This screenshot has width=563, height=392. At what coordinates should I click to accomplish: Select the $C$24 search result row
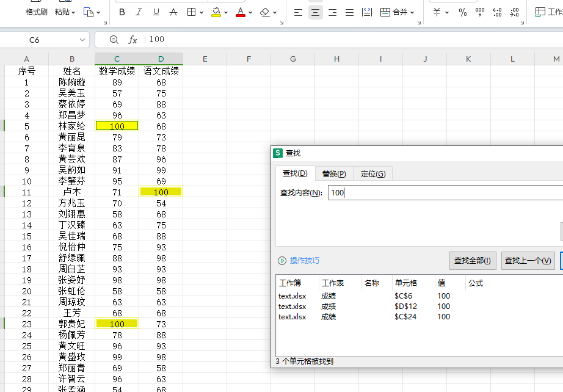coord(420,317)
